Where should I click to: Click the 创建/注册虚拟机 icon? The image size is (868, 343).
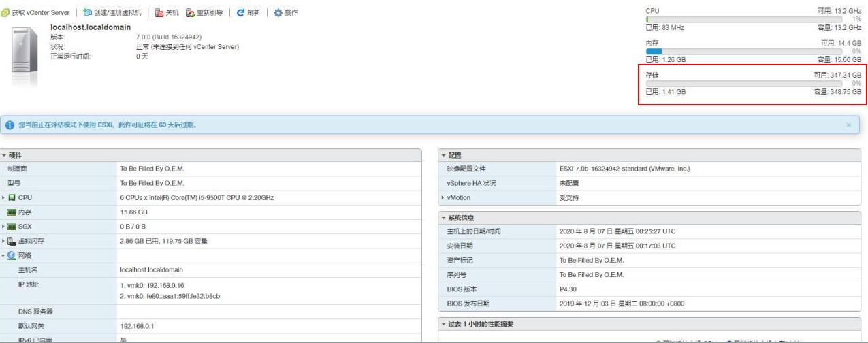coord(87,13)
